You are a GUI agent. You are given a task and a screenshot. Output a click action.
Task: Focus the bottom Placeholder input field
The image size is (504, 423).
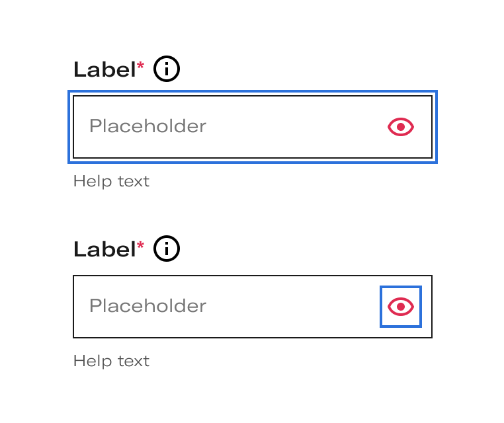(253, 307)
